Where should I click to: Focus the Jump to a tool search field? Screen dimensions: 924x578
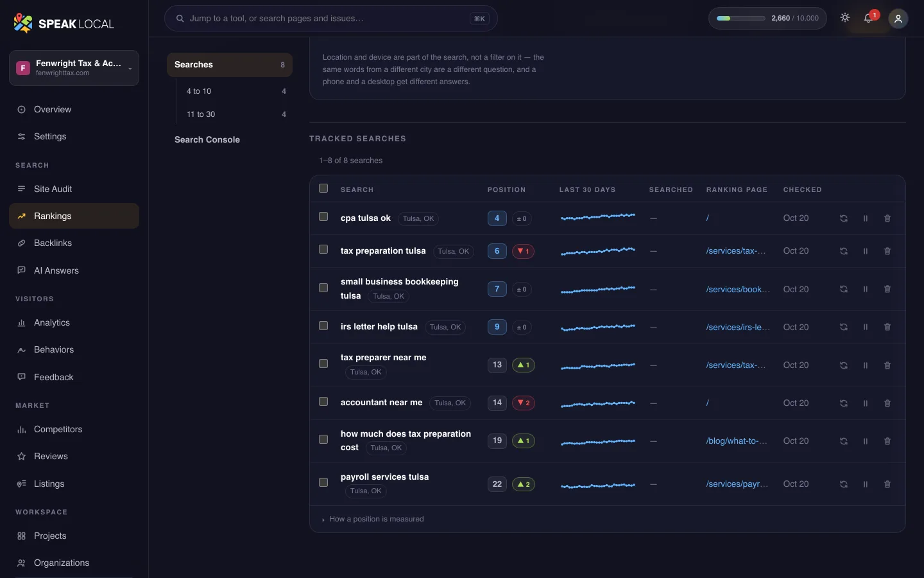point(331,19)
